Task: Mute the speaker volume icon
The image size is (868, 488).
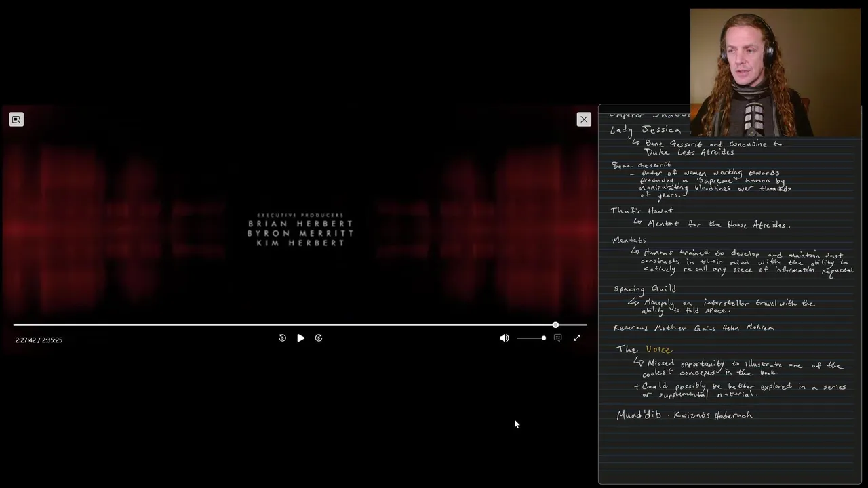Action: click(505, 338)
